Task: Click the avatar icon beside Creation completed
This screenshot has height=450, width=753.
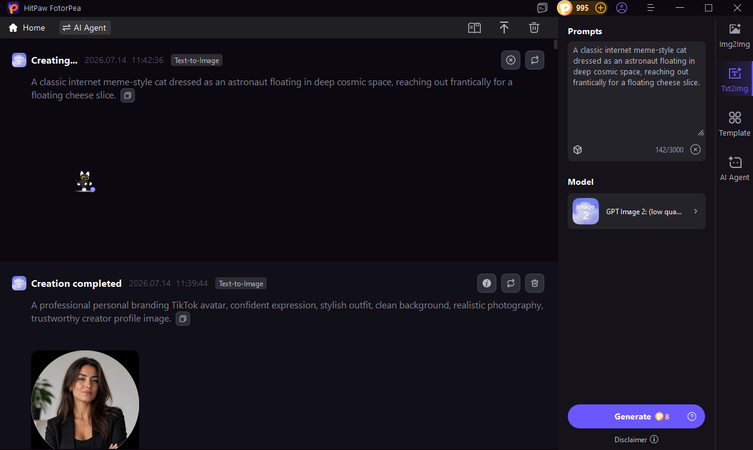Action: (x=19, y=283)
